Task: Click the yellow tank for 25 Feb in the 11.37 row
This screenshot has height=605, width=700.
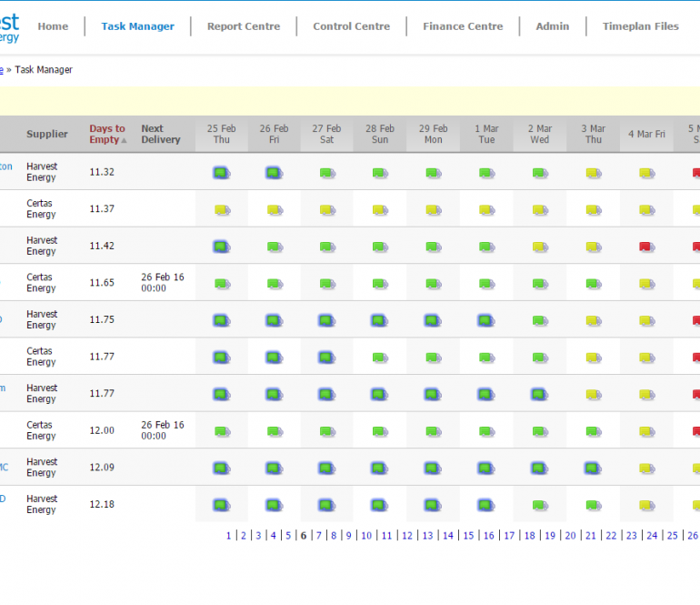Action: coord(222,210)
